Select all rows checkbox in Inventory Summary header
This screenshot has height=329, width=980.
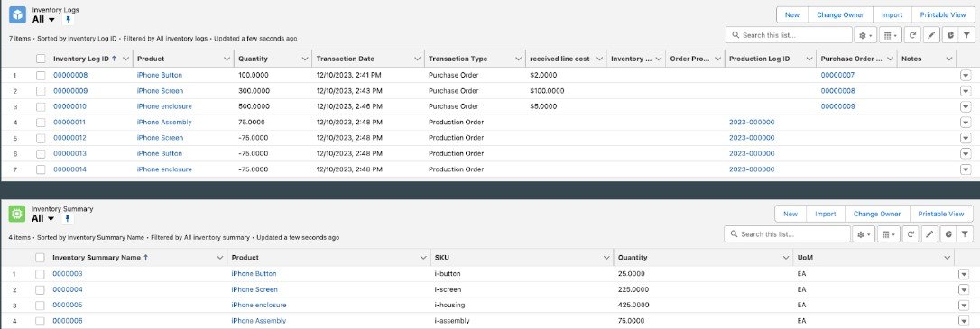[x=40, y=257]
